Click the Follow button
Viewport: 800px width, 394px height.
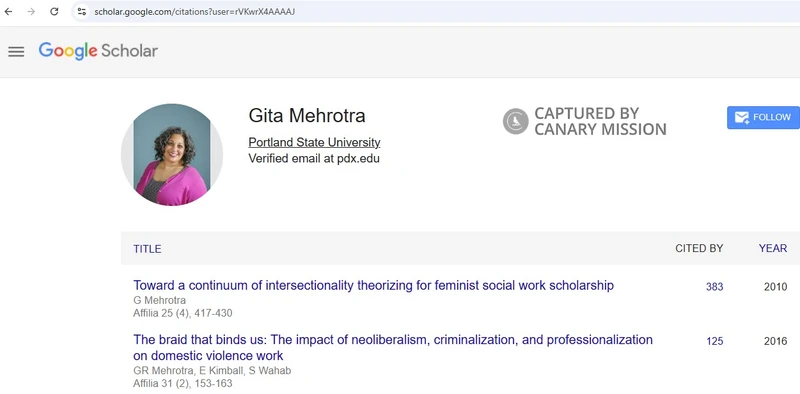[x=763, y=117]
